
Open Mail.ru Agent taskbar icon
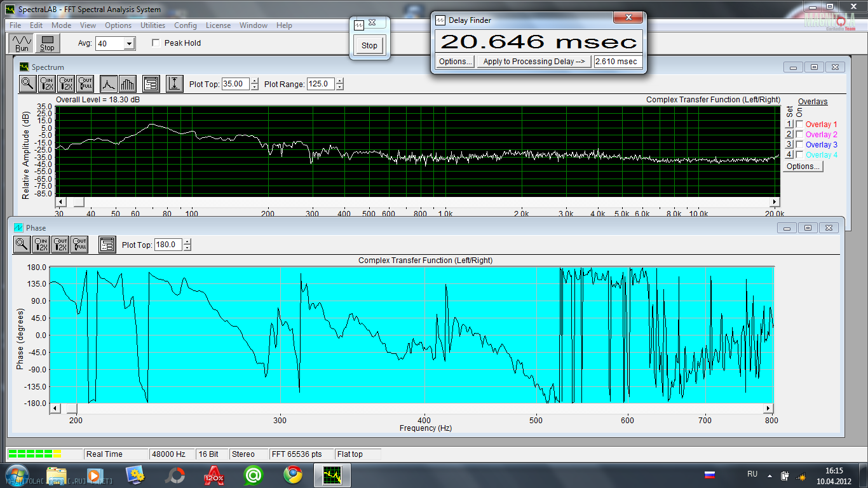[x=254, y=475]
